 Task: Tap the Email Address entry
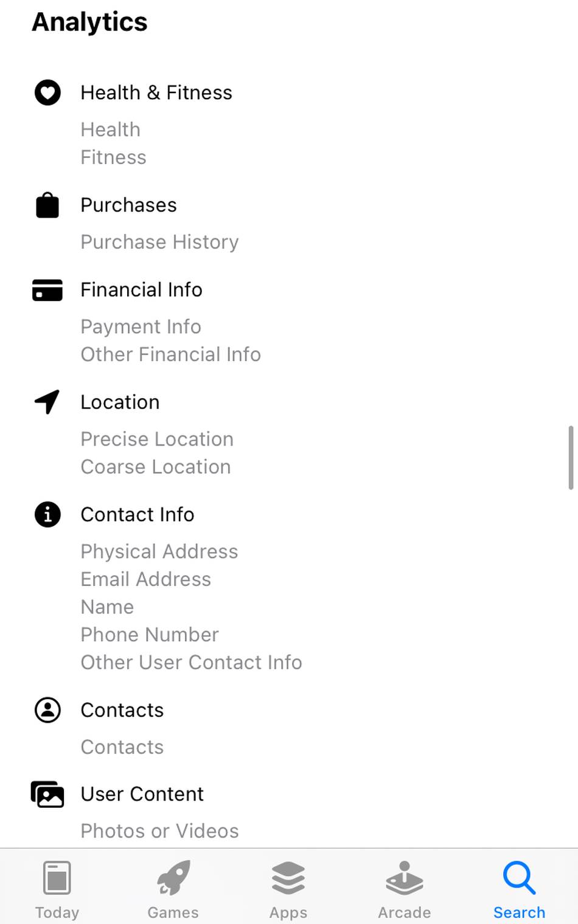tap(146, 579)
